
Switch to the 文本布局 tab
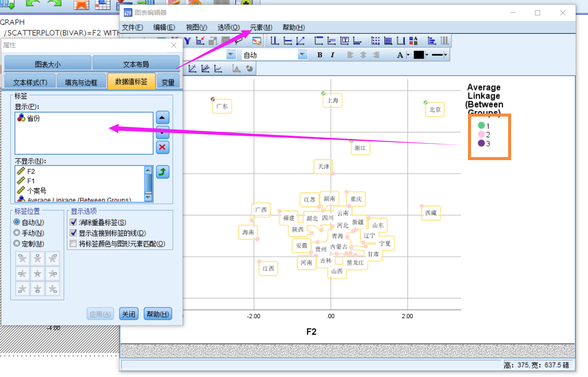[x=136, y=64]
